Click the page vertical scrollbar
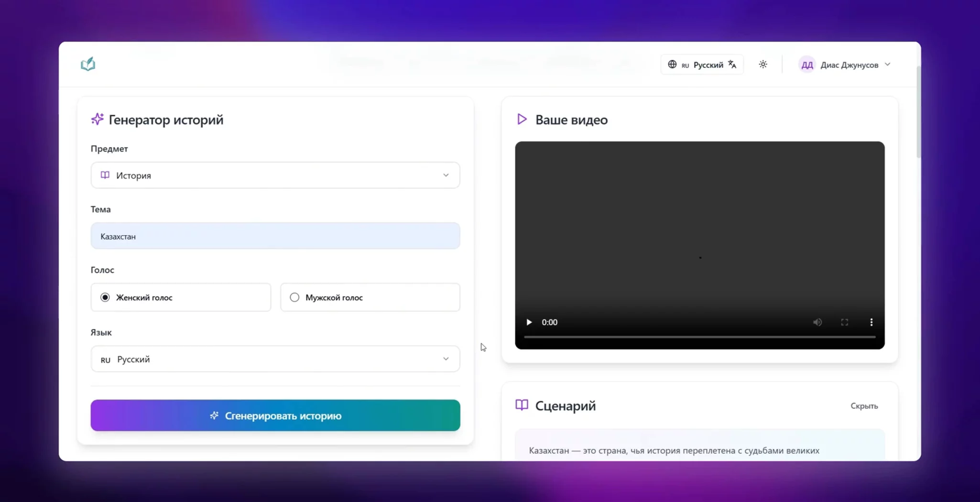This screenshot has height=502, width=980. [x=918, y=112]
